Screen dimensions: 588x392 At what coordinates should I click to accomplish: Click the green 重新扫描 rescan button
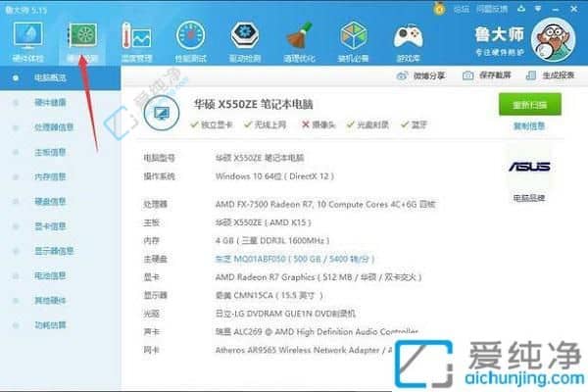coord(530,105)
